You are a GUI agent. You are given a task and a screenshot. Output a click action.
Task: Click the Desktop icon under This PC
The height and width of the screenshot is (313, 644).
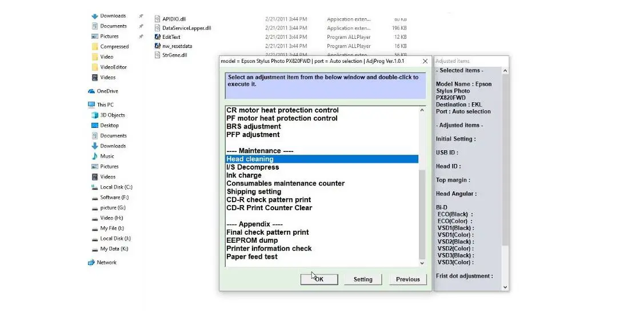click(x=95, y=126)
